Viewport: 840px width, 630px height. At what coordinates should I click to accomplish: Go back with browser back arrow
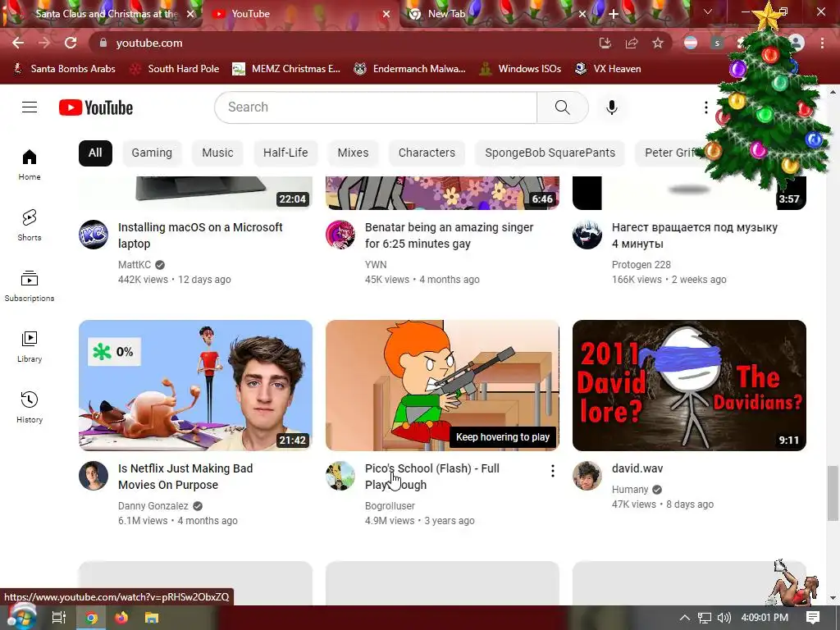click(18, 43)
